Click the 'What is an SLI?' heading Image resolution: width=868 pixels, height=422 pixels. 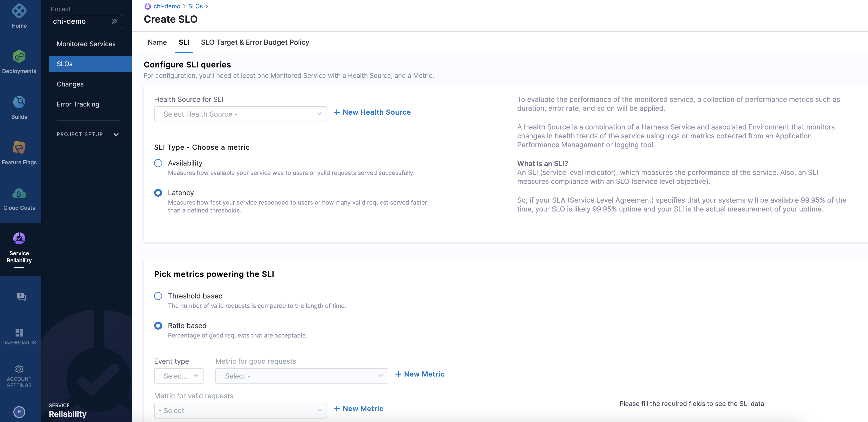(x=542, y=164)
